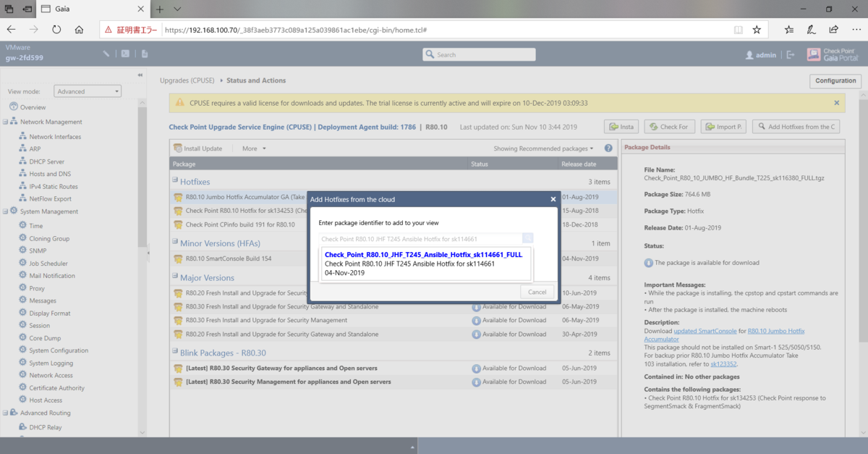Open the View mode Advanced dropdown
Image resolution: width=868 pixels, height=454 pixels.
(88, 91)
